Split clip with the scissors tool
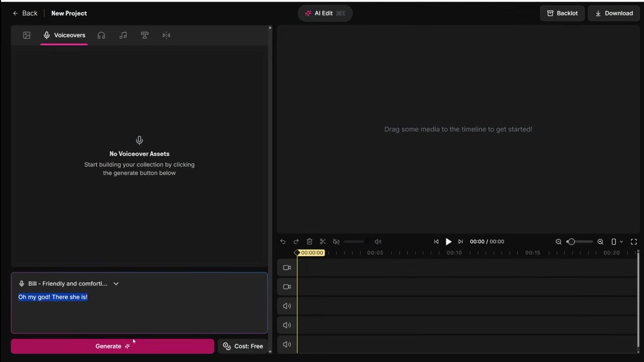The height and width of the screenshot is (362, 644). pos(323,242)
